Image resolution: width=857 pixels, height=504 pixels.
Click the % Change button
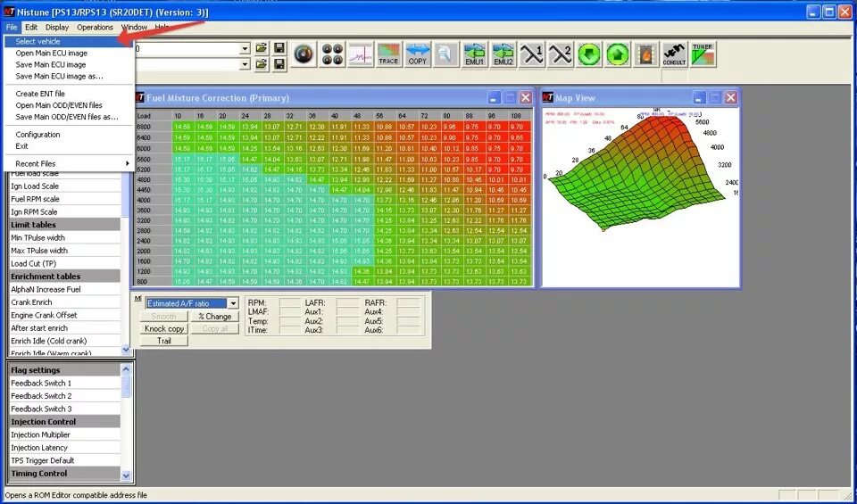(215, 316)
